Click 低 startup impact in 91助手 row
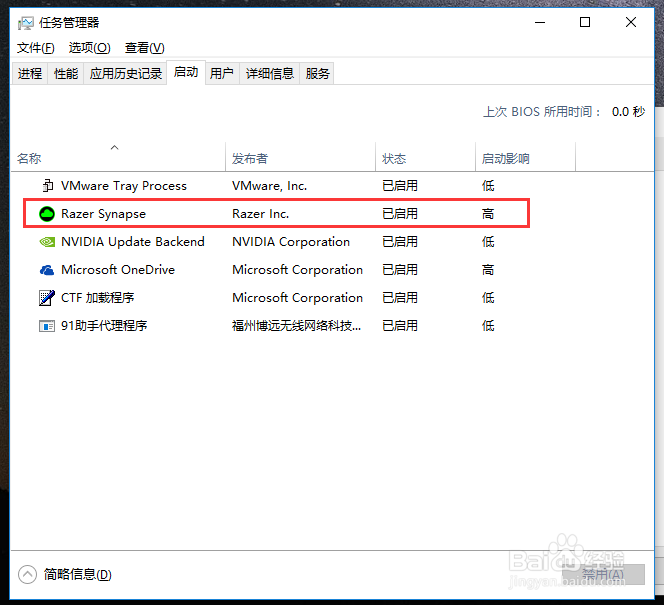 (x=488, y=326)
